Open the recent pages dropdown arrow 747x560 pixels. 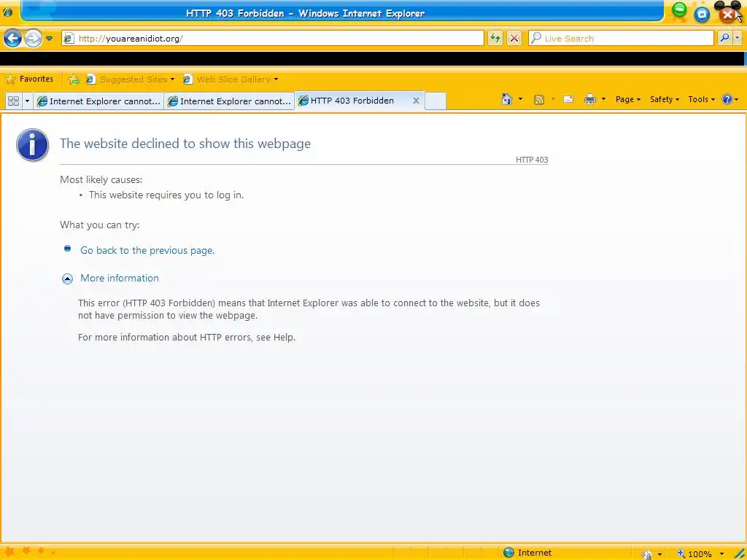click(49, 39)
